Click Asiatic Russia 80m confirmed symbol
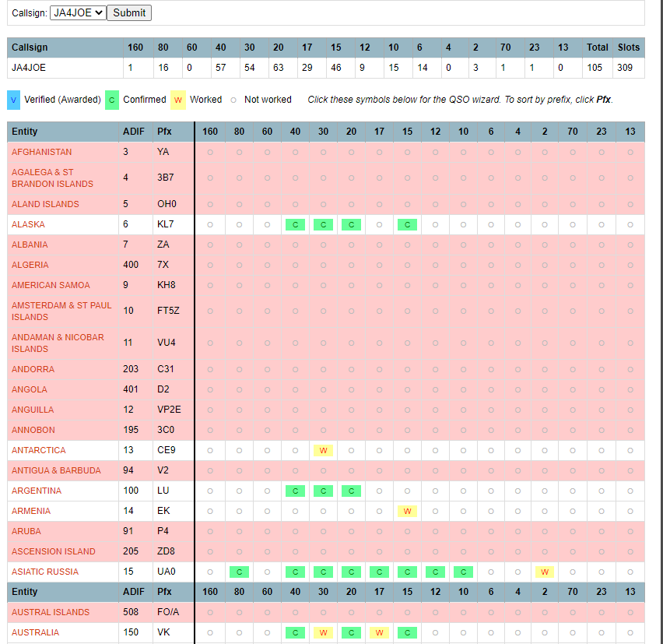This screenshot has height=644, width=663. pyautogui.click(x=240, y=572)
